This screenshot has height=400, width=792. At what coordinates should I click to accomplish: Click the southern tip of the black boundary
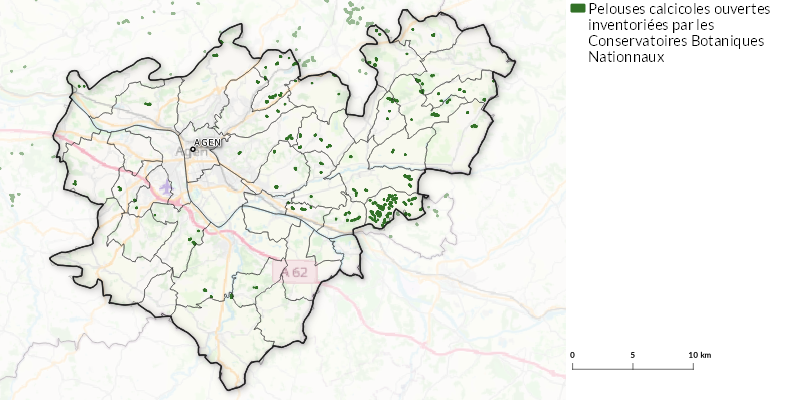[x=232, y=386]
